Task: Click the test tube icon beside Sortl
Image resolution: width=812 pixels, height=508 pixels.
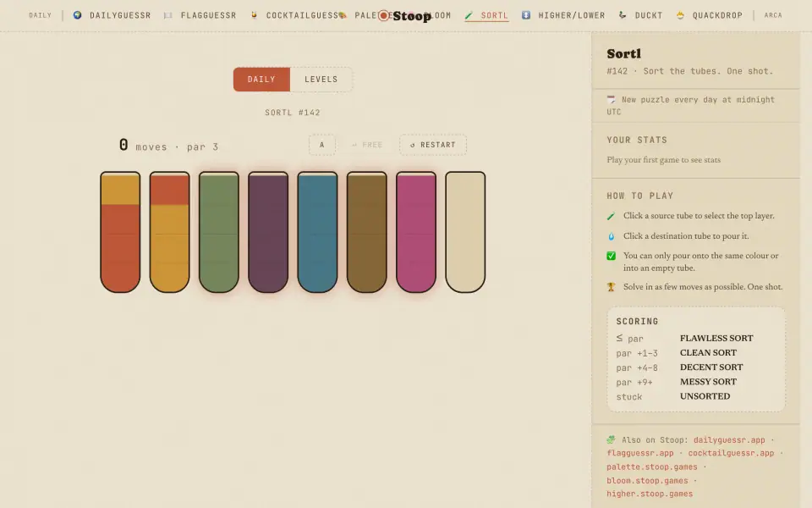Action: pyautogui.click(x=469, y=15)
